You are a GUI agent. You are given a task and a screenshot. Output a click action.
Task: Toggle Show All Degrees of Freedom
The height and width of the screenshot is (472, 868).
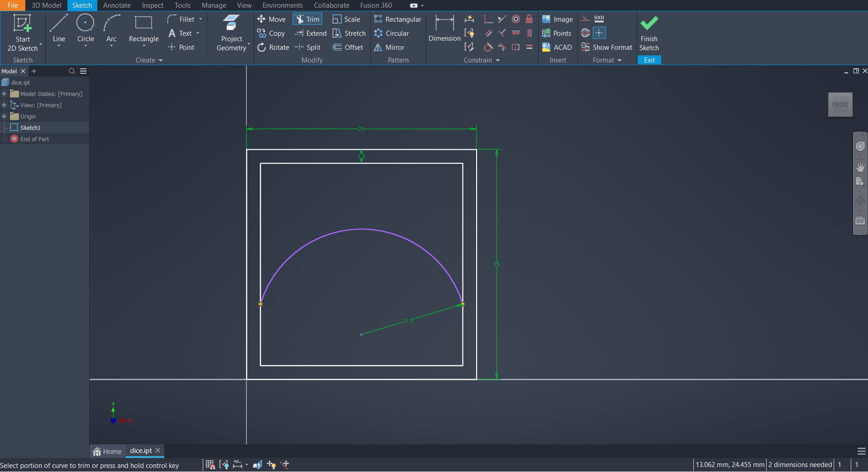[271, 464]
